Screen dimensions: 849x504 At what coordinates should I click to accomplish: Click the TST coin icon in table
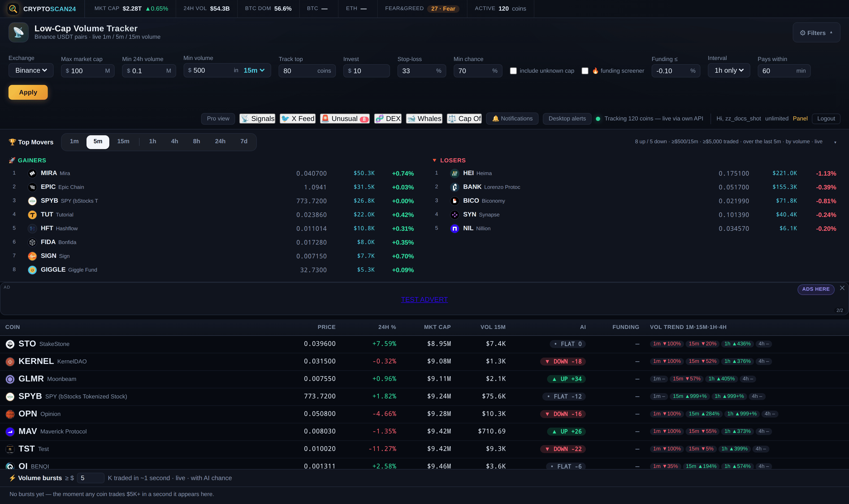click(x=10, y=449)
